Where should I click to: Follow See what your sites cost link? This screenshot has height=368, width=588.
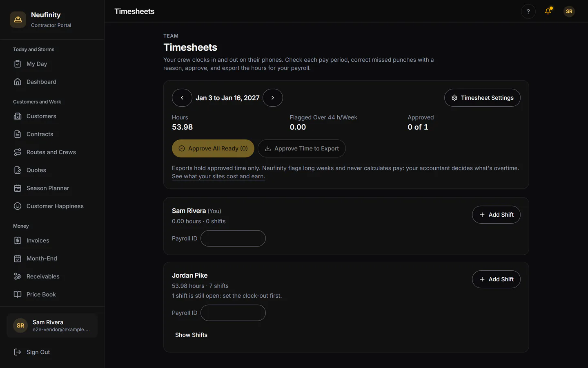pyautogui.click(x=218, y=176)
